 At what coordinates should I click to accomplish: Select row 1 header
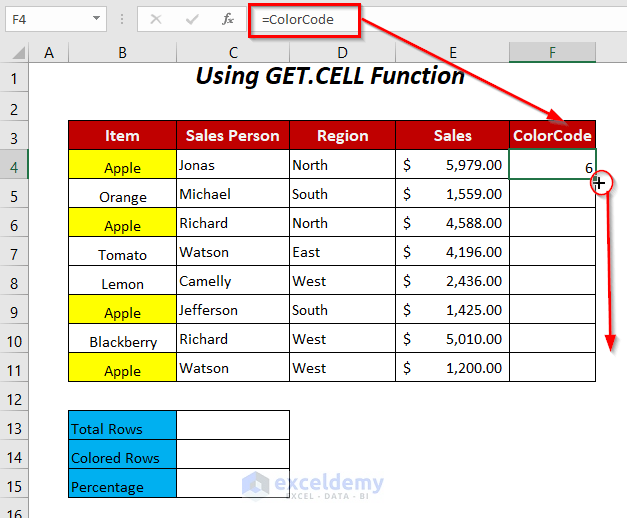[14, 78]
